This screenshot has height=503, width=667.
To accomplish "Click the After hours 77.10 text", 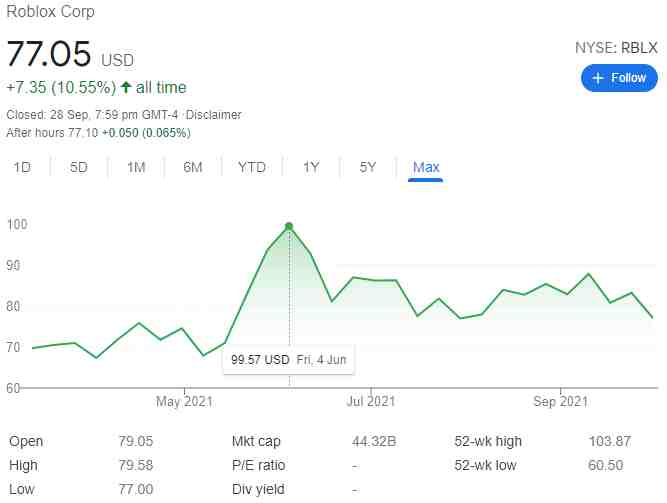I will coord(52,133).
